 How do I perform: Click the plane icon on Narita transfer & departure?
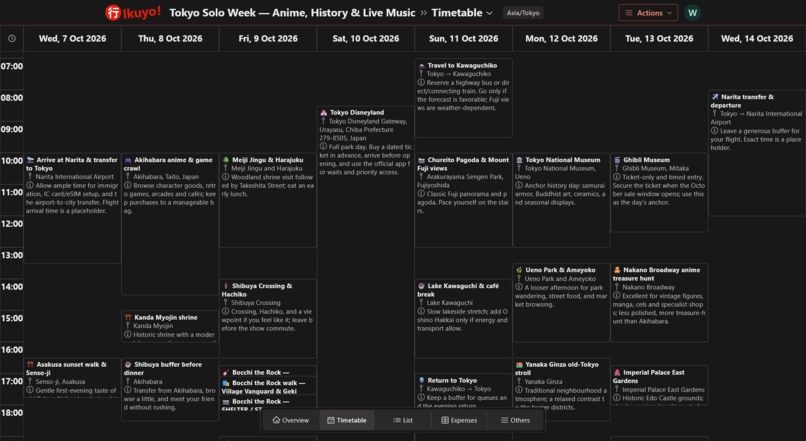(x=715, y=97)
